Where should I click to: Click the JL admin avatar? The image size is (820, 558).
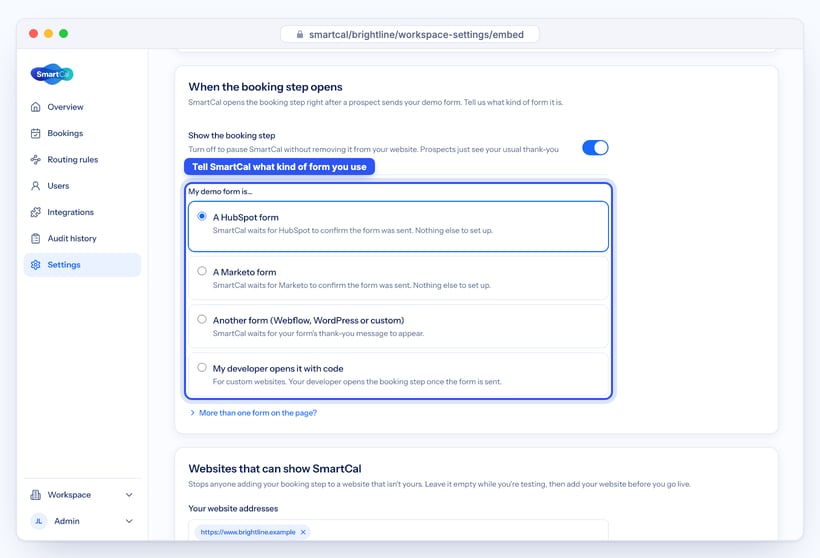tap(39, 521)
